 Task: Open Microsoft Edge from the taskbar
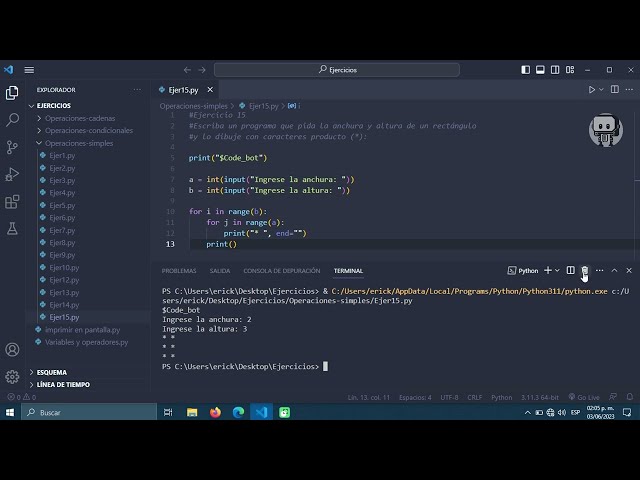tap(238, 413)
